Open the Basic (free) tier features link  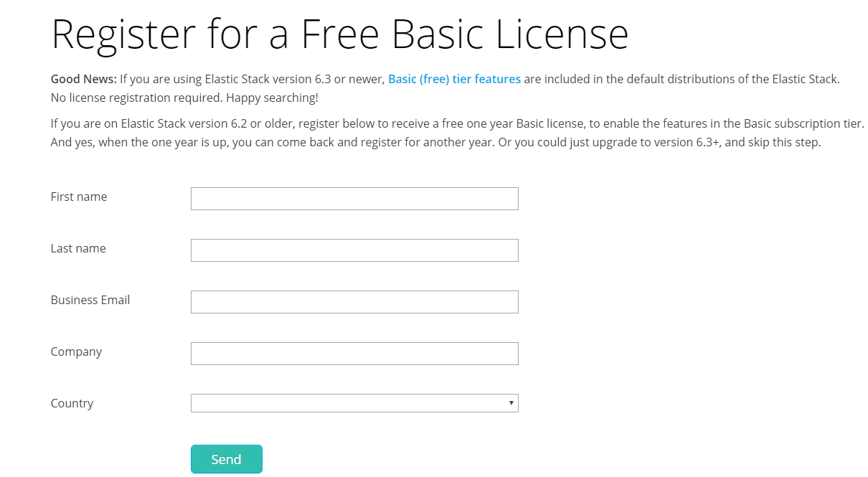(454, 79)
